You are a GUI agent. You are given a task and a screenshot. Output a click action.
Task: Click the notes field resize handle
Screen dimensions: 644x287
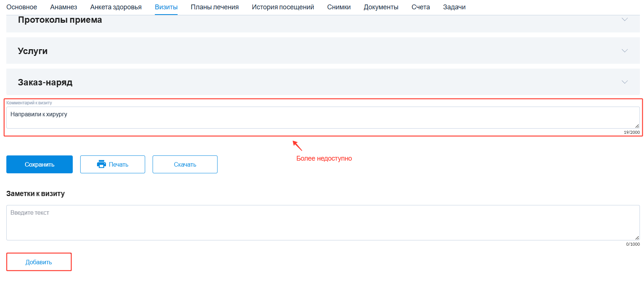tap(637, 238)
